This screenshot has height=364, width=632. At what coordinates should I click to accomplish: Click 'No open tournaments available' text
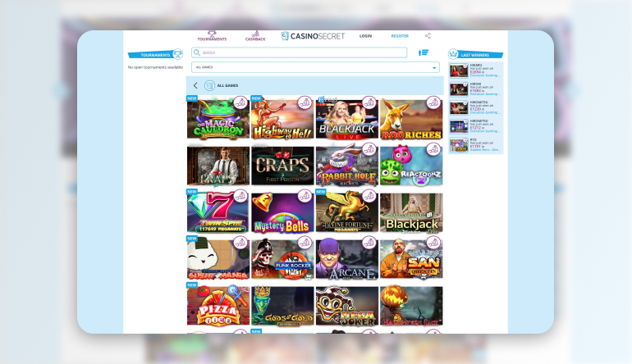click(x=155, y=67)
